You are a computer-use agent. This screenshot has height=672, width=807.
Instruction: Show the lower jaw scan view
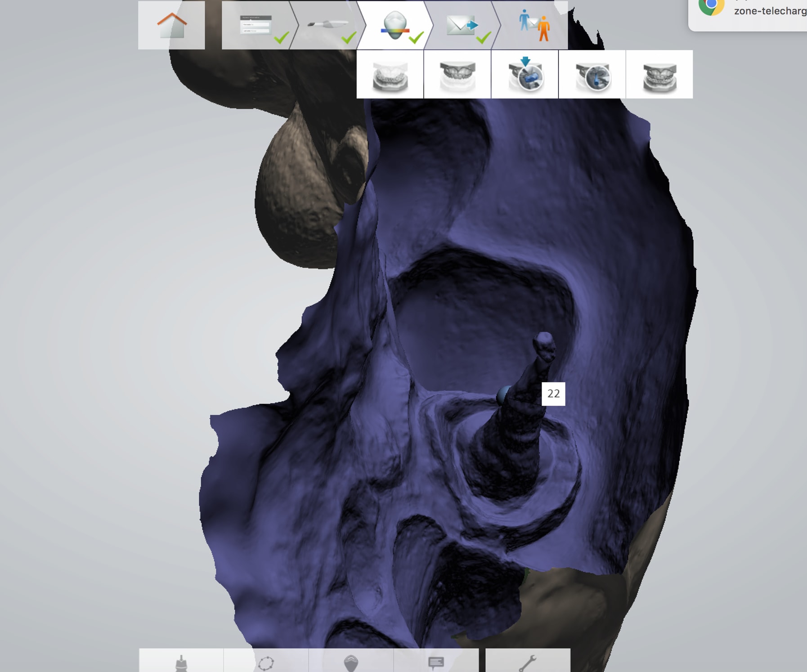(390, 75)
